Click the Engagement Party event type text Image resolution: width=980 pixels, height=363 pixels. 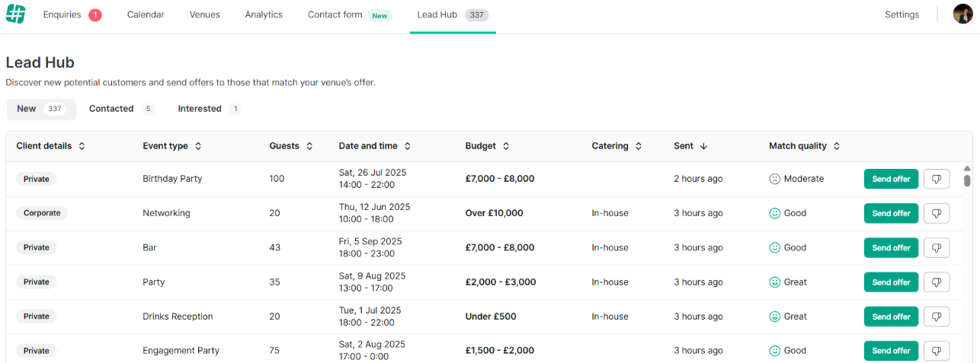tap(181, 351)
